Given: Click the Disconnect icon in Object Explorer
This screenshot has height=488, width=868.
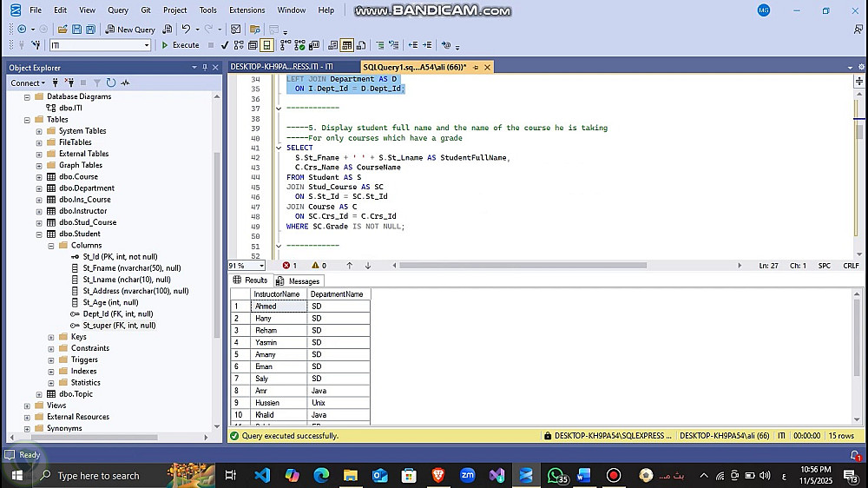Looking at the screenshot, I should pos(72,82).
